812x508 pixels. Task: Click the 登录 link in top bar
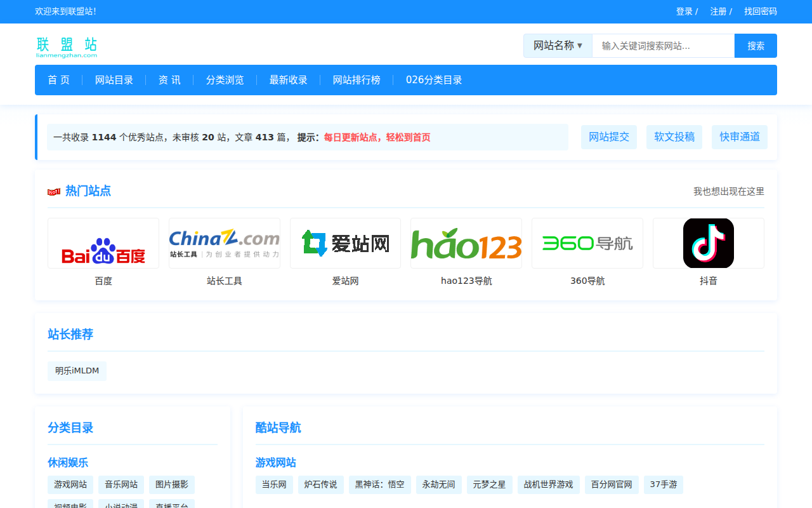(684, 11)
